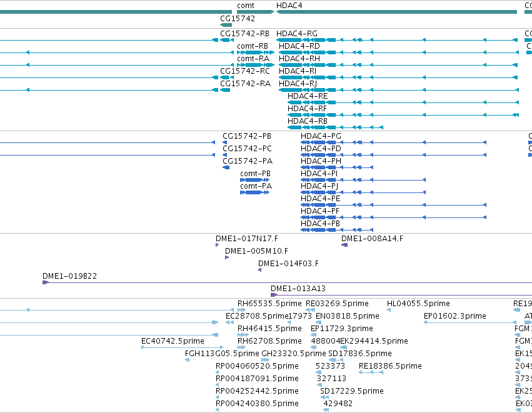
Task: Select the HDAC4-PJ protein label
Action: click(319, 186)
